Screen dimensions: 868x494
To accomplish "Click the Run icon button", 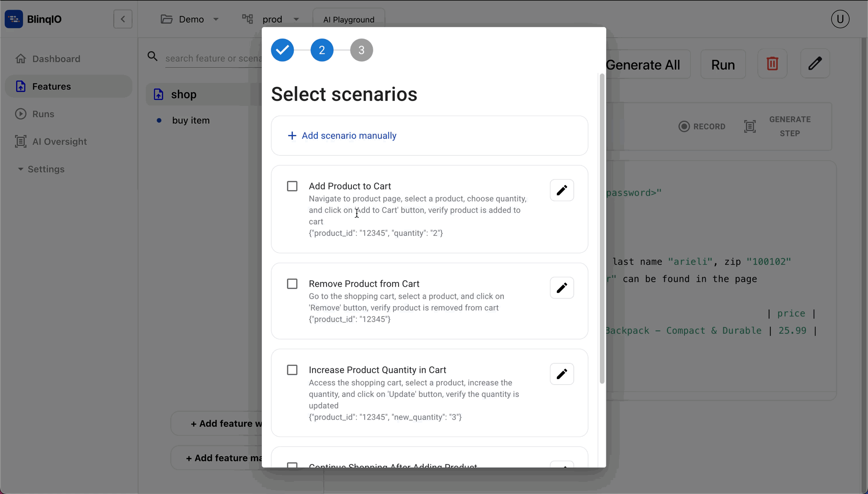I will [723, 64].
